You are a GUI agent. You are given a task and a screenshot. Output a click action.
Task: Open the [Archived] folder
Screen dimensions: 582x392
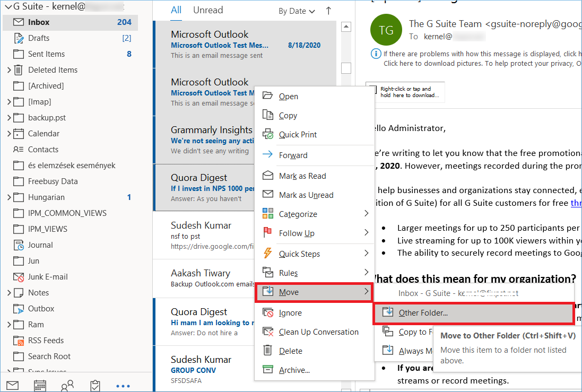click(x=46, y=86)
